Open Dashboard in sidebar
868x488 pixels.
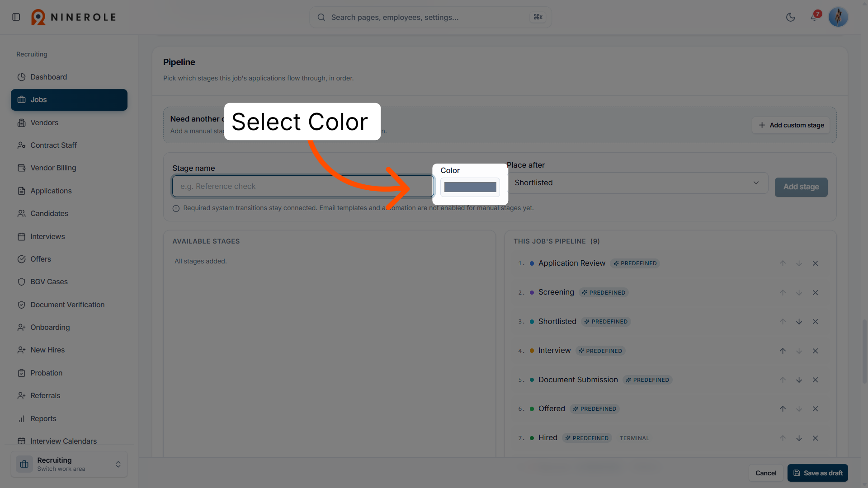(69, 77)
